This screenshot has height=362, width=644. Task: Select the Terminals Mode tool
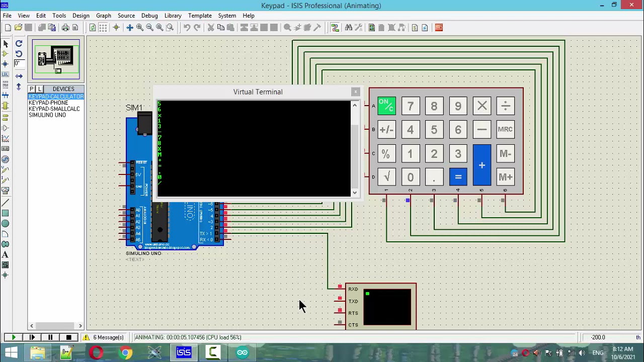tap(6, 117)
